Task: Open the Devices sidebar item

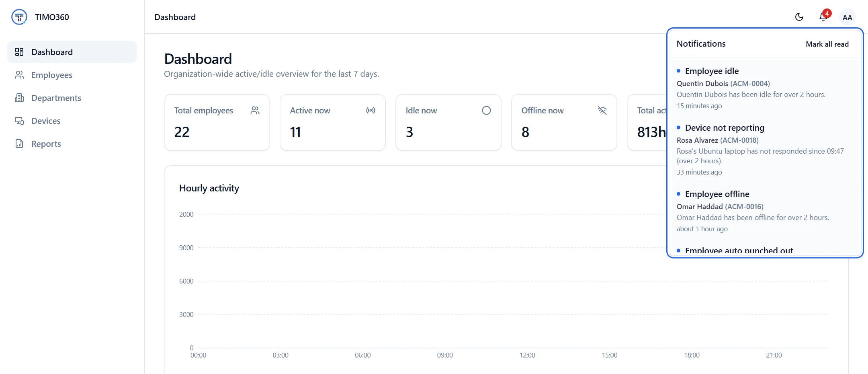Action: [x=72, y=121]
